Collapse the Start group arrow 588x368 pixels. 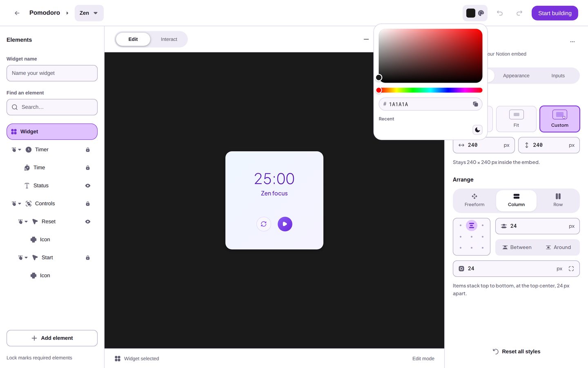pyautogui.click(x=26, y=258)
